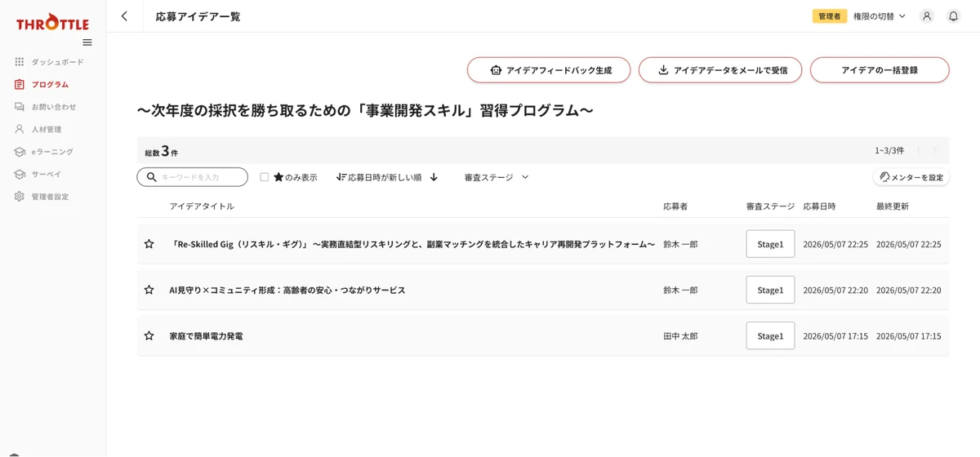Click Stage1 button for 家庭で簡単電力発電 row
The width and height of the screenshot is (980, 457).
click(x=770, y=335)
